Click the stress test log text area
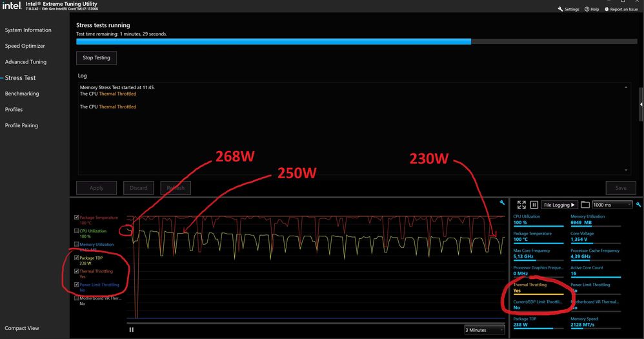 point(354,128)
